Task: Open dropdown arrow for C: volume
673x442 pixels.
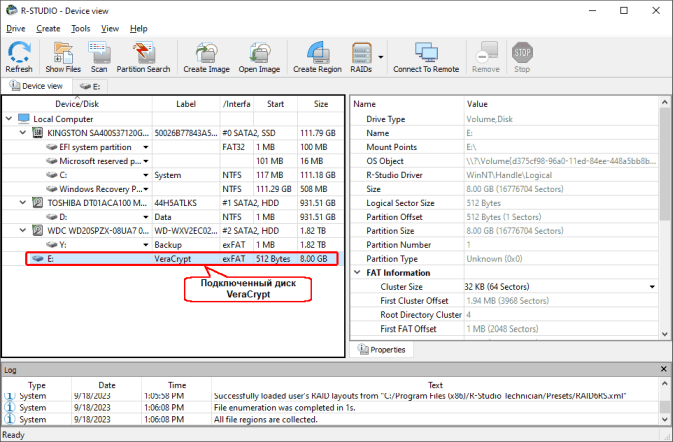Action: point(146,175)
